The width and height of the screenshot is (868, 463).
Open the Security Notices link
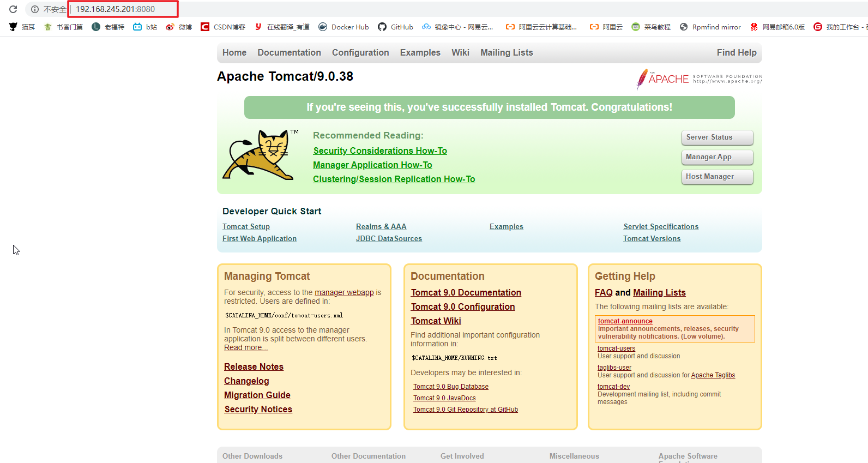258,409
